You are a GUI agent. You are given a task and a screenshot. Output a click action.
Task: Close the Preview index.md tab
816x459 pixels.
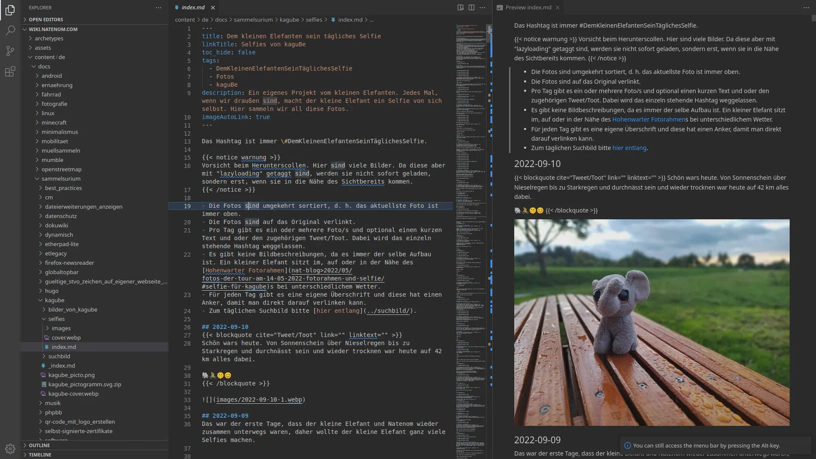[x=557, y=8]
